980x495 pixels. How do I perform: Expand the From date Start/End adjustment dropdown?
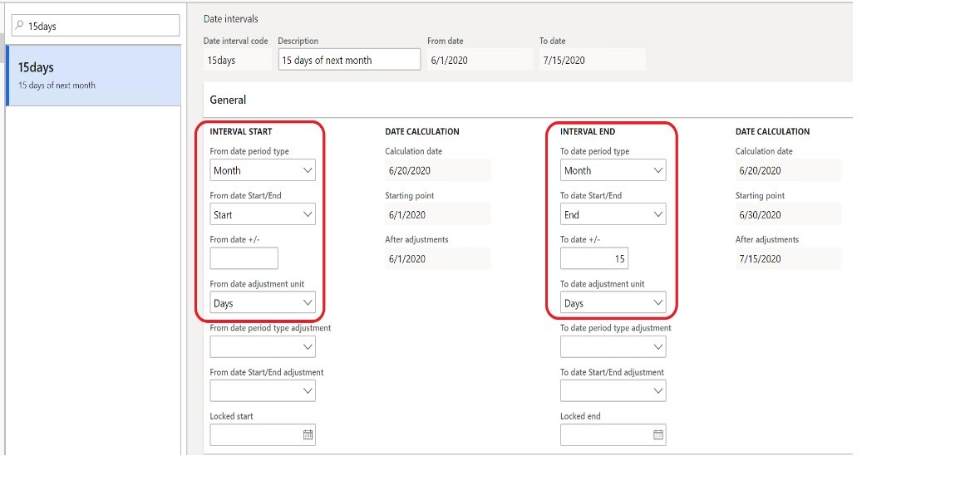point(308,390)
